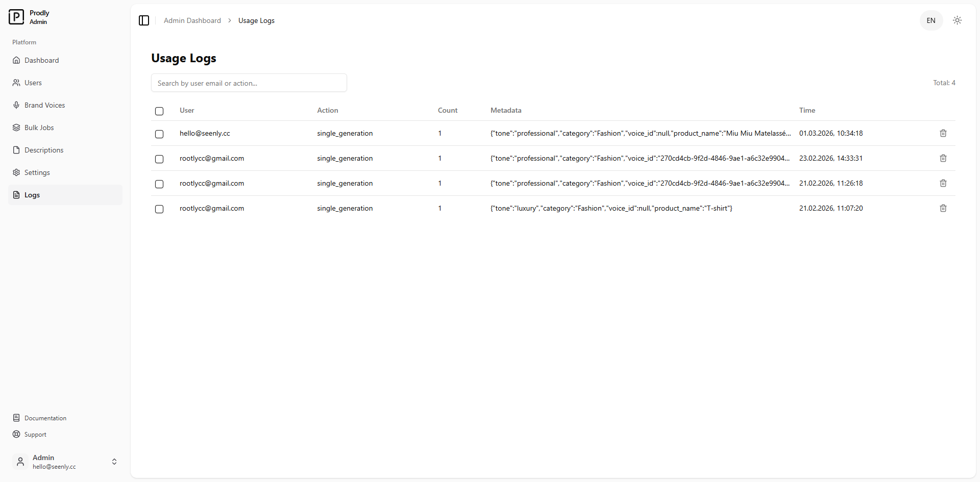The width and height of the screenshot is (980, 482).
Task: Click the Admin user avatar icon
Action: tap(20, 462)
